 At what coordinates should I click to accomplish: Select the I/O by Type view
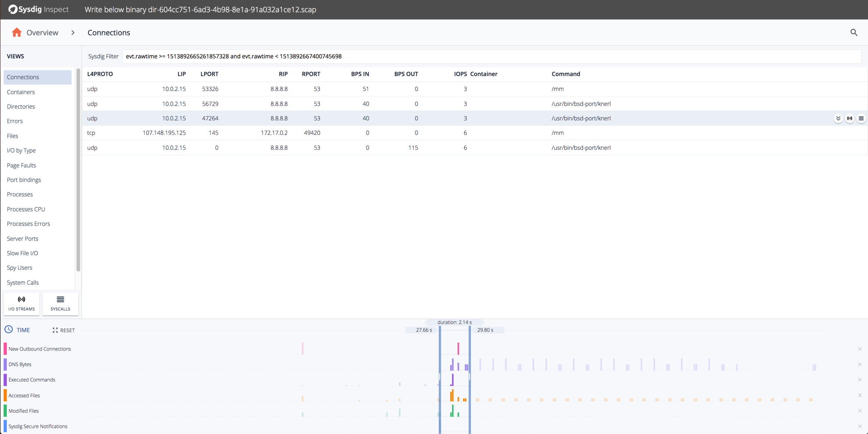(37, 150)
